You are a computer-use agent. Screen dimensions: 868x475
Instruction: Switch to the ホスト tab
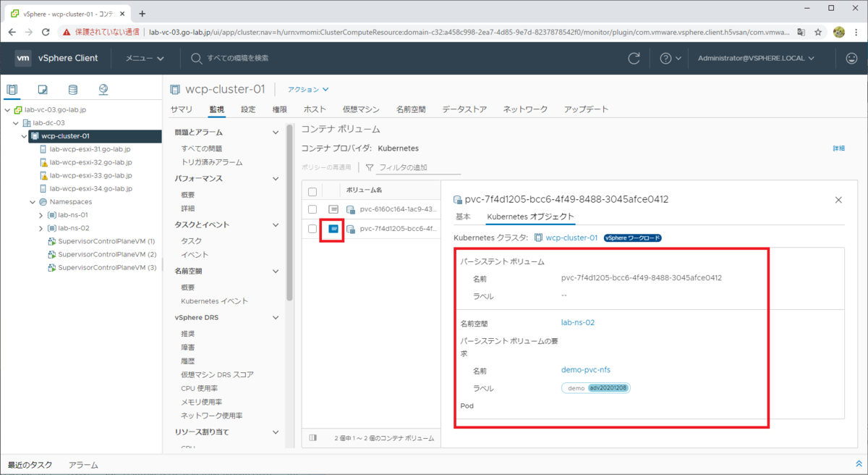click(x=315, y=109)
